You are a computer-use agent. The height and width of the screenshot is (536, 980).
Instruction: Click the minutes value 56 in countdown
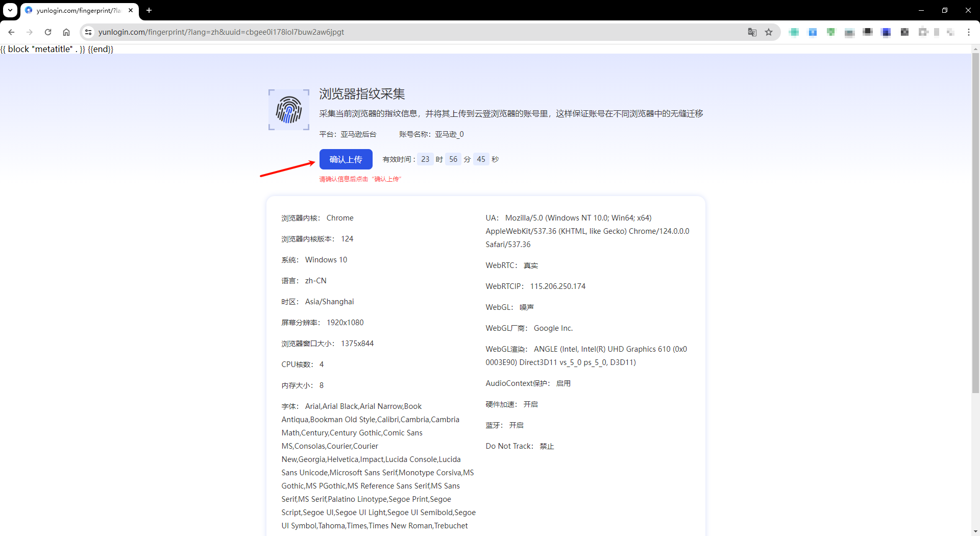453,159
